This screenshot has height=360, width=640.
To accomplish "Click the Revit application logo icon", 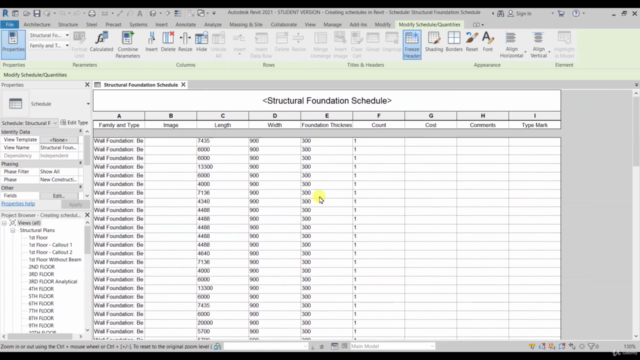I will pyautogui.click(x=5, y=13).
